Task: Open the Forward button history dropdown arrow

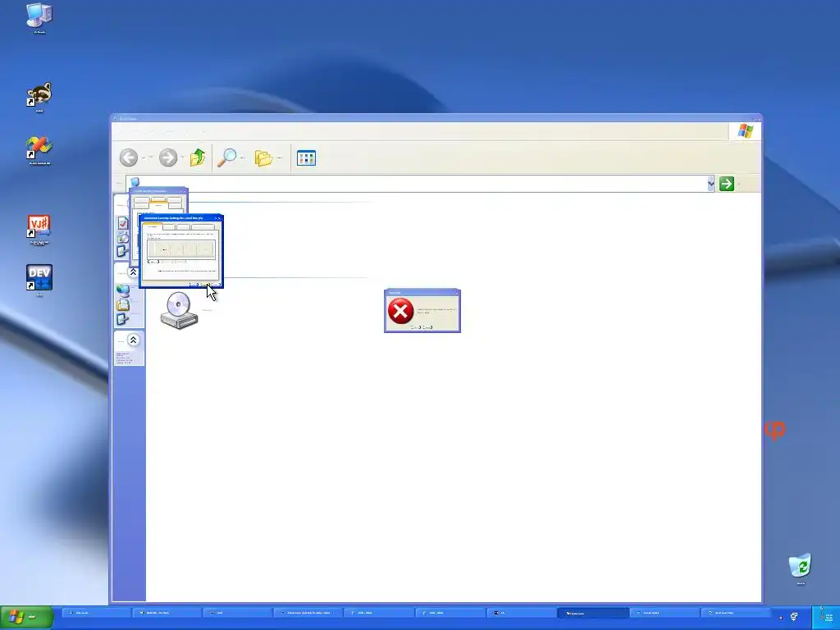Action: (184, 157)
